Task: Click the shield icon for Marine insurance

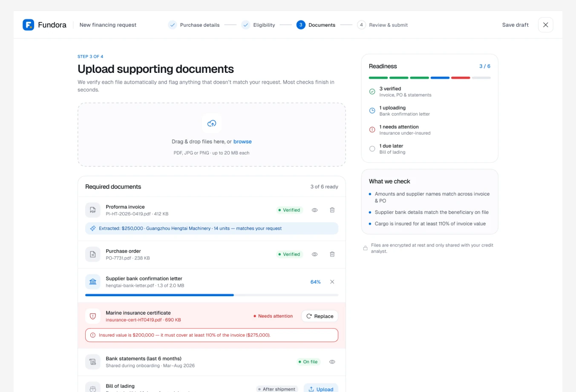Action: pos(93,316)
